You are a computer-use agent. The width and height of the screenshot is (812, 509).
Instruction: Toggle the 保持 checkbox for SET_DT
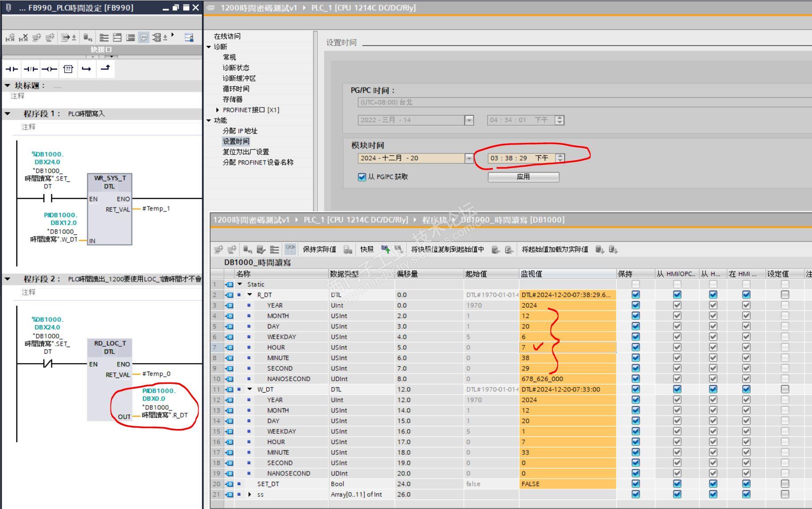pyautogui.click(x=636, y=484)
